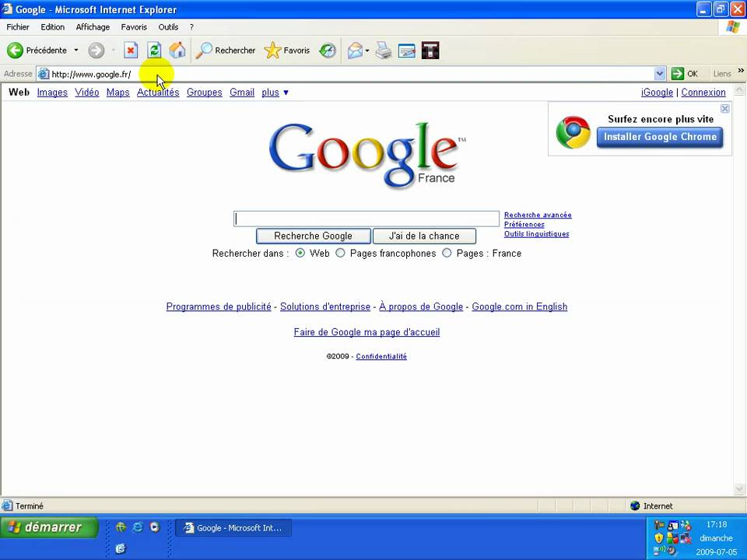
Task: Click the first quick launch globe icon
Action: (x=121, y=527)
